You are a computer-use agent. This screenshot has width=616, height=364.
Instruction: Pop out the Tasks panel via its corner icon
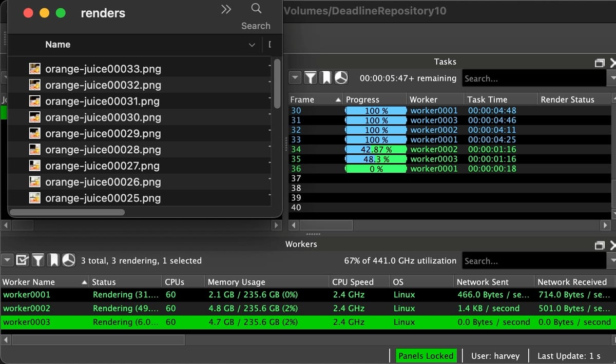pyautogui.click(x=600, y=62)
